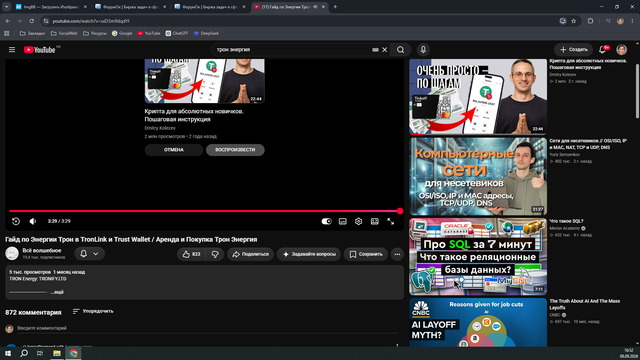Toggle the autoplay switch in player
The image size is (640, 360).
[x=327, y=221]
